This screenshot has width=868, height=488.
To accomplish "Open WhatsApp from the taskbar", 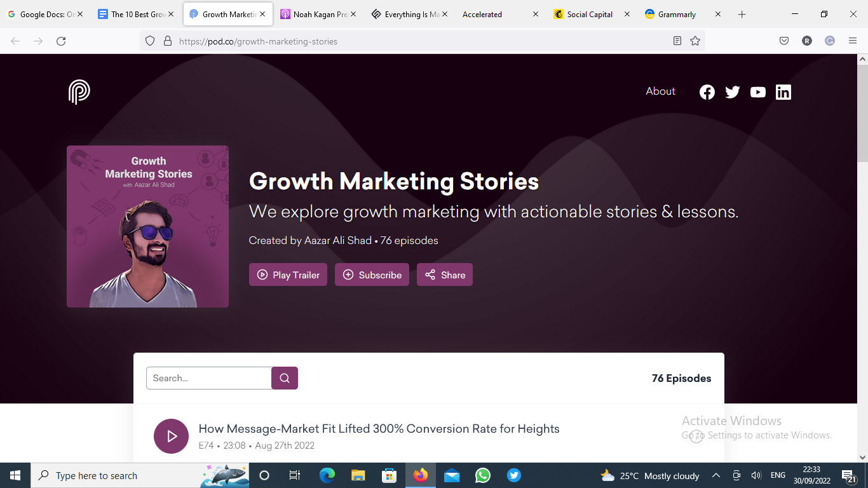I will [483, 475].
